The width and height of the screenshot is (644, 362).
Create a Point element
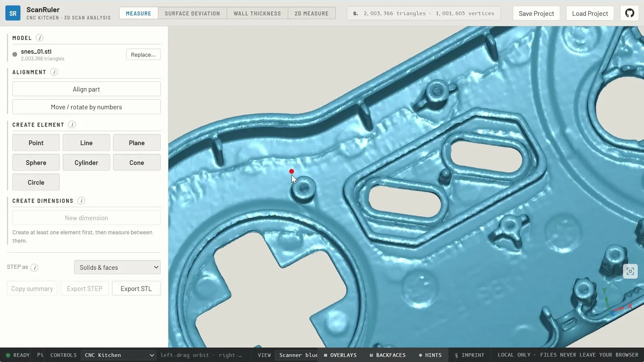[x=36, y=143]
